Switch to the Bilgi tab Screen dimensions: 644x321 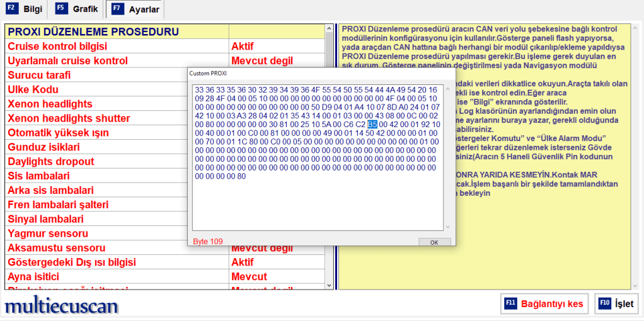32,9
